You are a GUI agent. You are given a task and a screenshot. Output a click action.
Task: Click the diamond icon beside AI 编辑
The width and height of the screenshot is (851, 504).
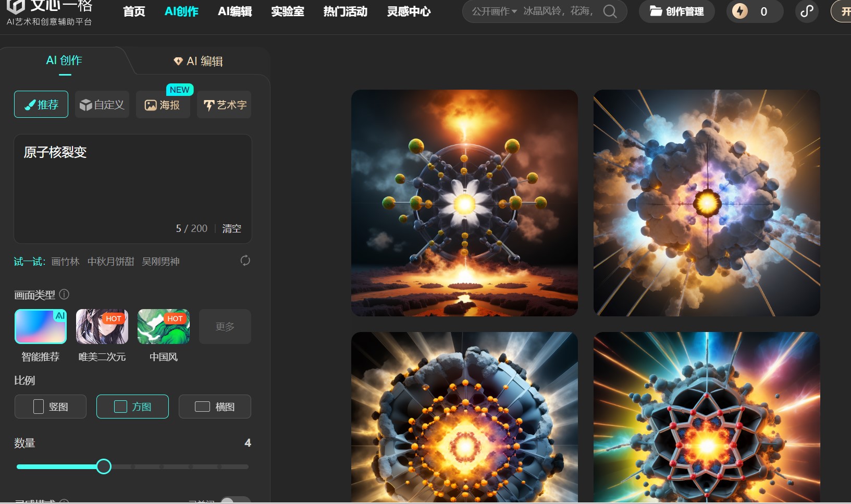178,61
